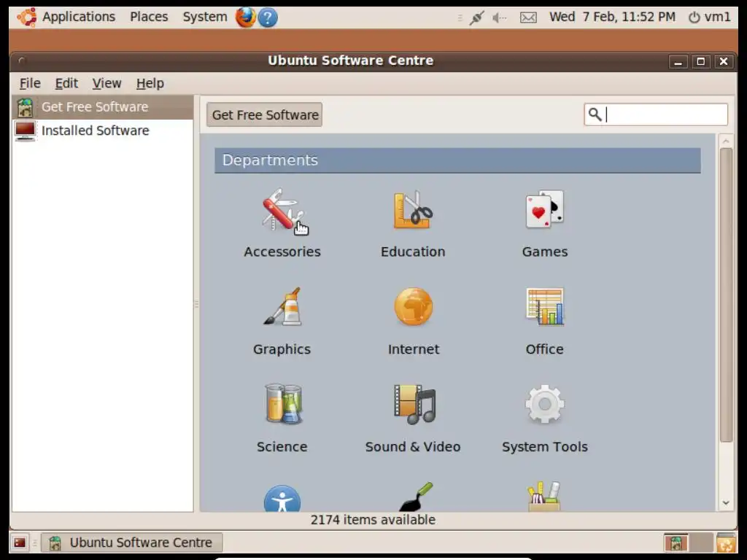Screen dimensions: 747x560
Task: Click the Departments header text
Action: 270,160
